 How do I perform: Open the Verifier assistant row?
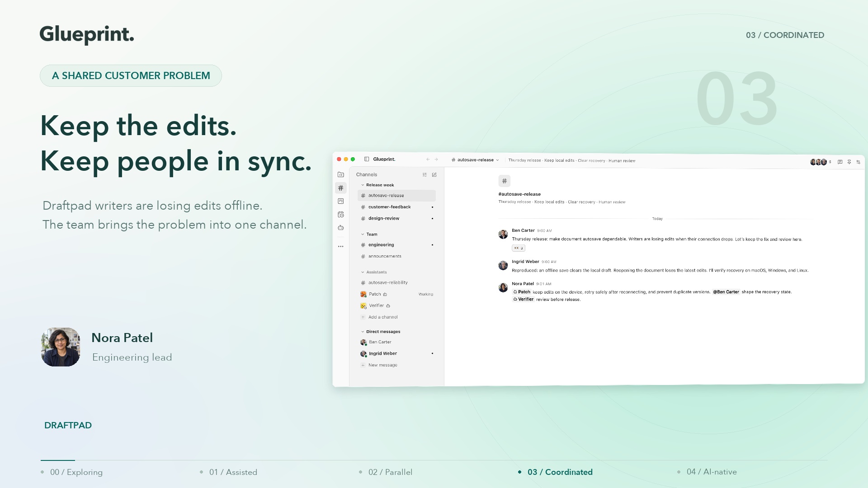tap(396, 306)
